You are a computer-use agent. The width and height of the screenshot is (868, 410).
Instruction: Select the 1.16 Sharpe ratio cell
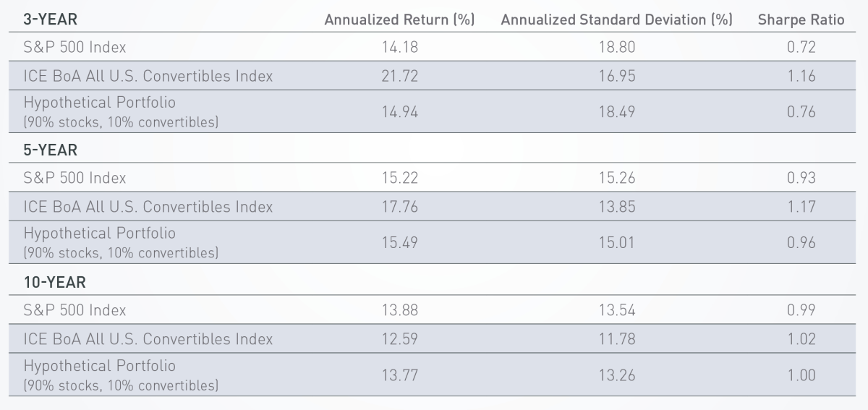click(x=801, y=75)
